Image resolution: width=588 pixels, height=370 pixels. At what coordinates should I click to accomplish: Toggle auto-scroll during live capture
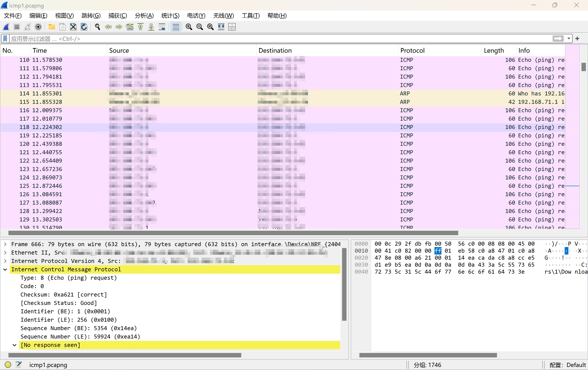[162, 27]
